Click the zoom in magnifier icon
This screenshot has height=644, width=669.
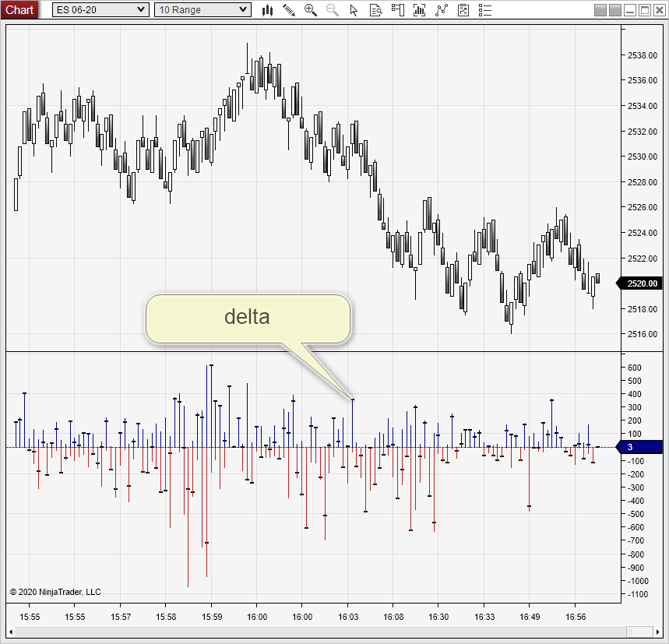coord(311,10)
